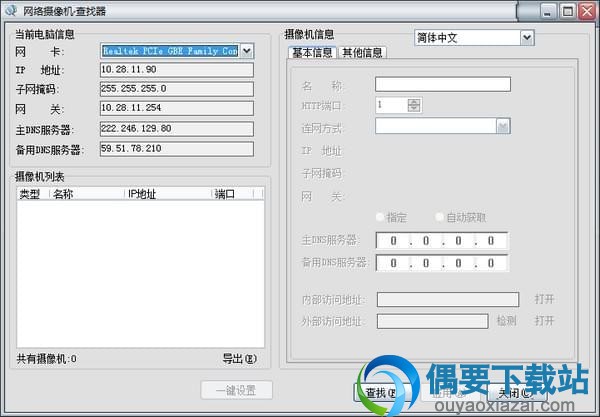Screen dimensions: 600x417
Task: Click 打开 next to 内部访问地址
Action: 544,299
